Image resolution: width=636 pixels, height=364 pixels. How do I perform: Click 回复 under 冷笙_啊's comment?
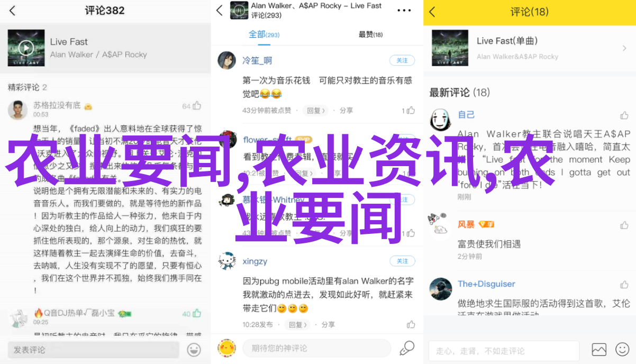point(315,111)
